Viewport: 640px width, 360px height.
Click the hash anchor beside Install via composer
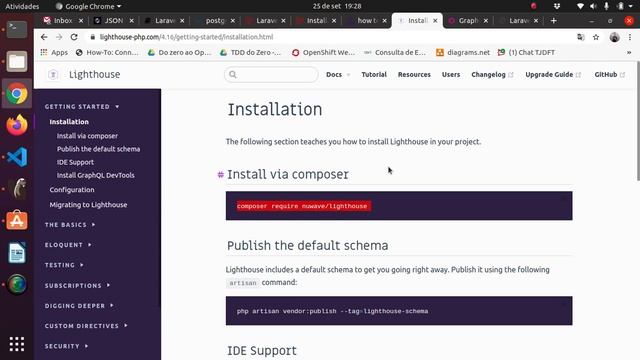tap(220, 175)
